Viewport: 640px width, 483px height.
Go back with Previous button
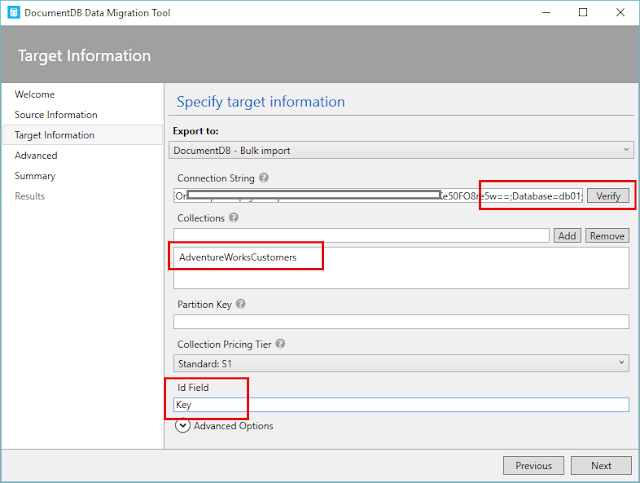click(x=533, y=465)
